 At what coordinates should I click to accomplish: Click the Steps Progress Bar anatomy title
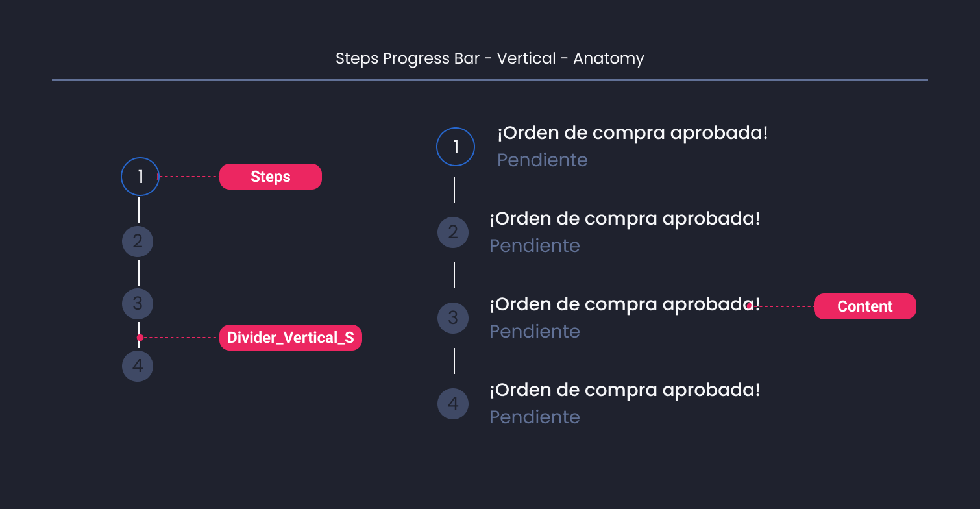(490, 58)
